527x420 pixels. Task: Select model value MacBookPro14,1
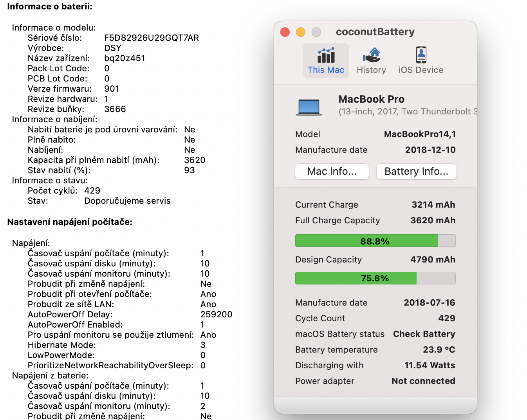pos(420,134)
